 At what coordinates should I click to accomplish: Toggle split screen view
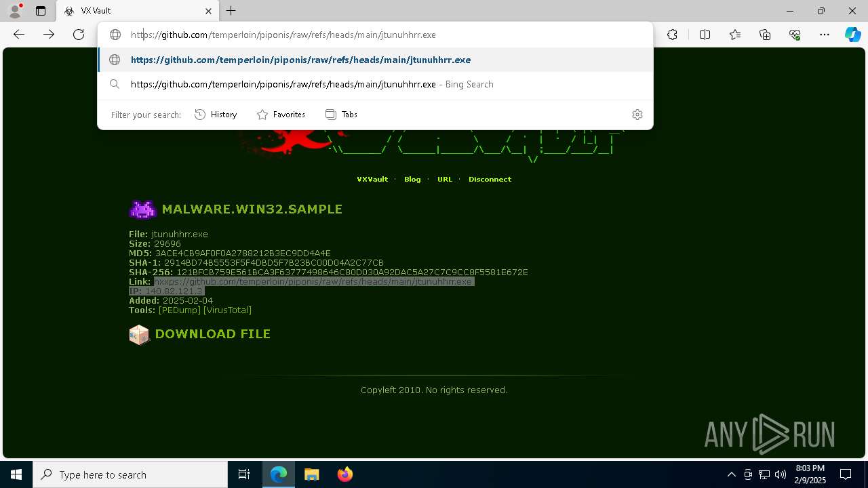pos(705,35)
